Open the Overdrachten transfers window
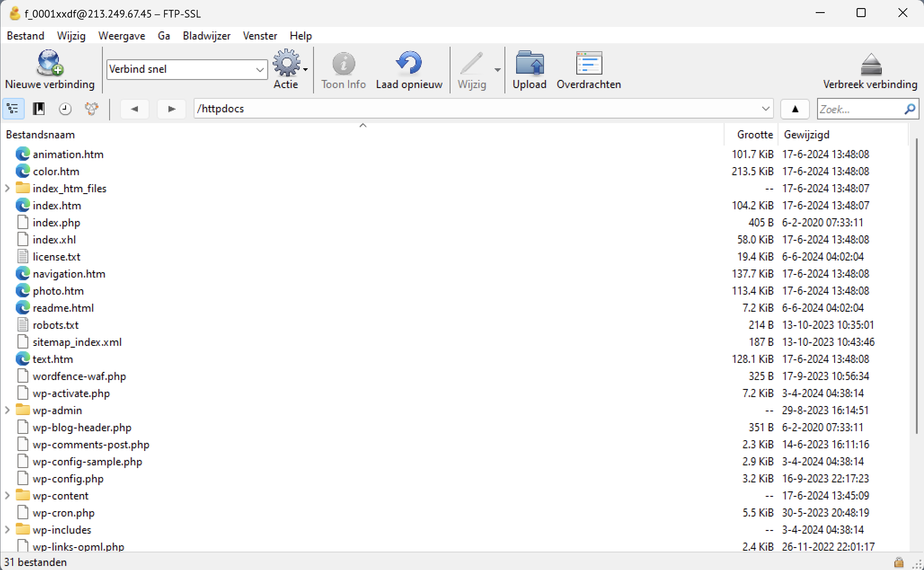Image resolution: width=924 pixels, height=570 pixels. tap(588, 63)
